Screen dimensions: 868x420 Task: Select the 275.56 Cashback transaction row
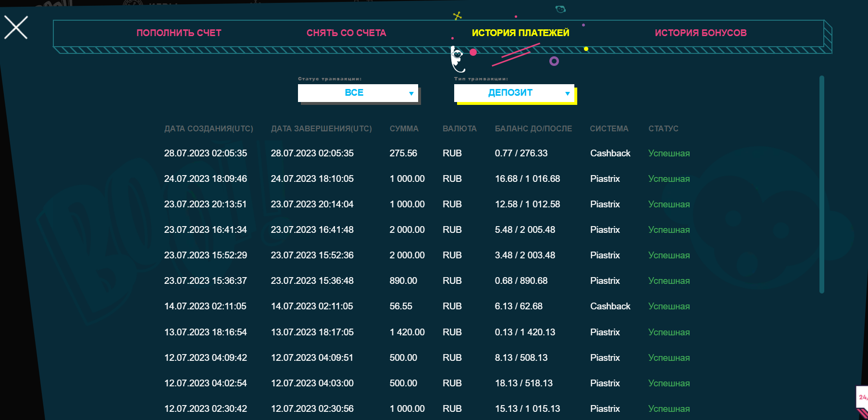[427, 153]
